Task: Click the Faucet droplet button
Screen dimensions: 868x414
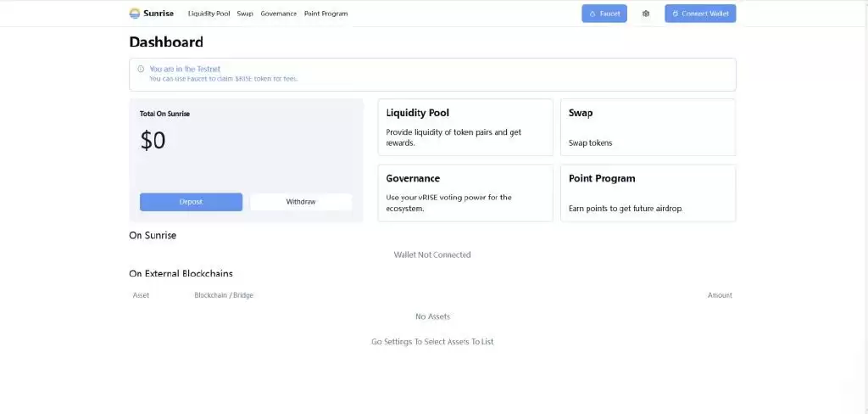Action: coord(604,14)
